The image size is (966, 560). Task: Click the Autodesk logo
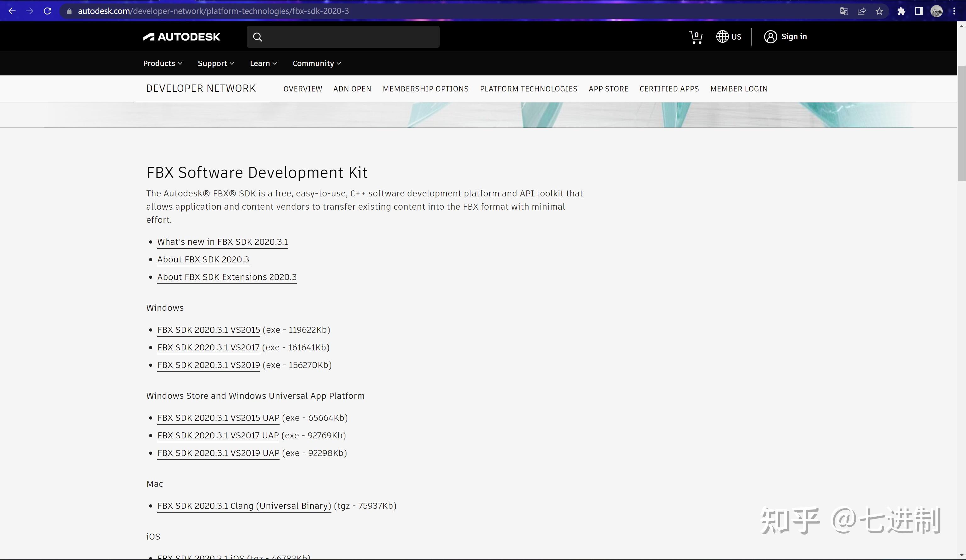182,37
